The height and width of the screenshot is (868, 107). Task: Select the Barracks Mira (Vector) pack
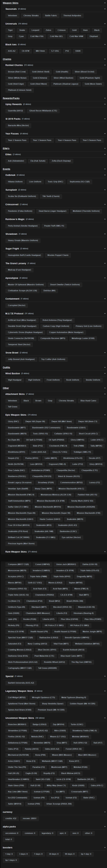tap(18, 125)
